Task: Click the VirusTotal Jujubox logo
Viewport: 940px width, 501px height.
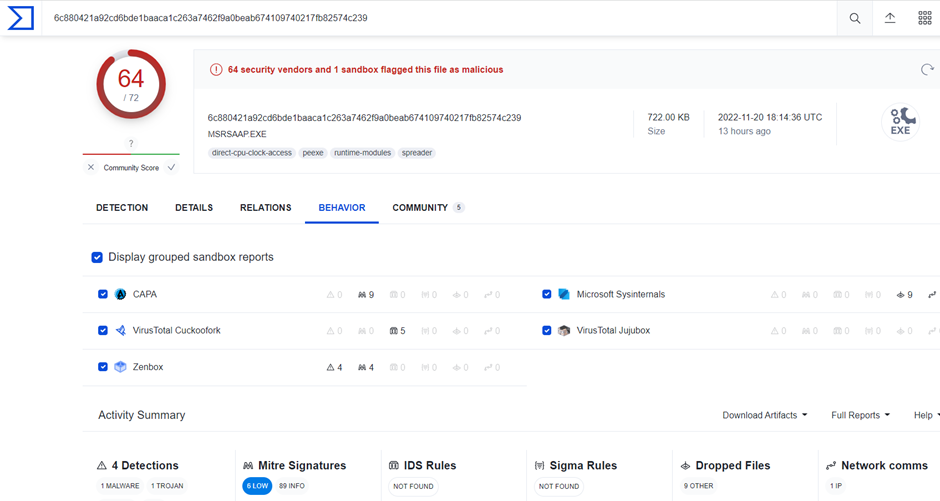Action: point(564,330)
